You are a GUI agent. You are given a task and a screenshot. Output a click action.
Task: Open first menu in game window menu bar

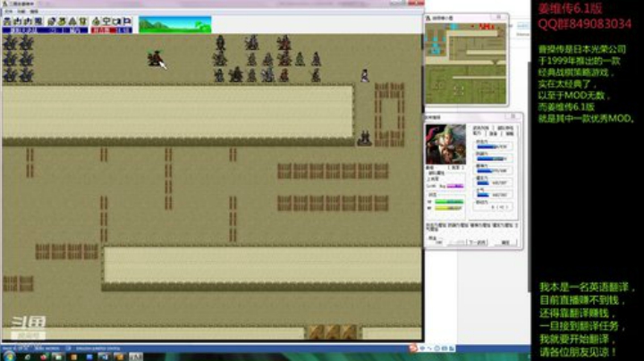point(9,12)
